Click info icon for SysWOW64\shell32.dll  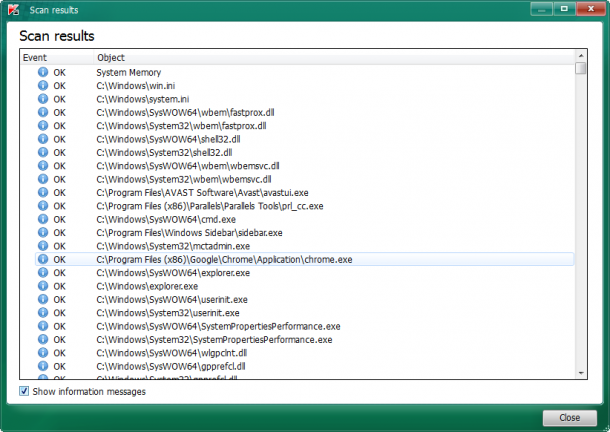coord(43,139)
